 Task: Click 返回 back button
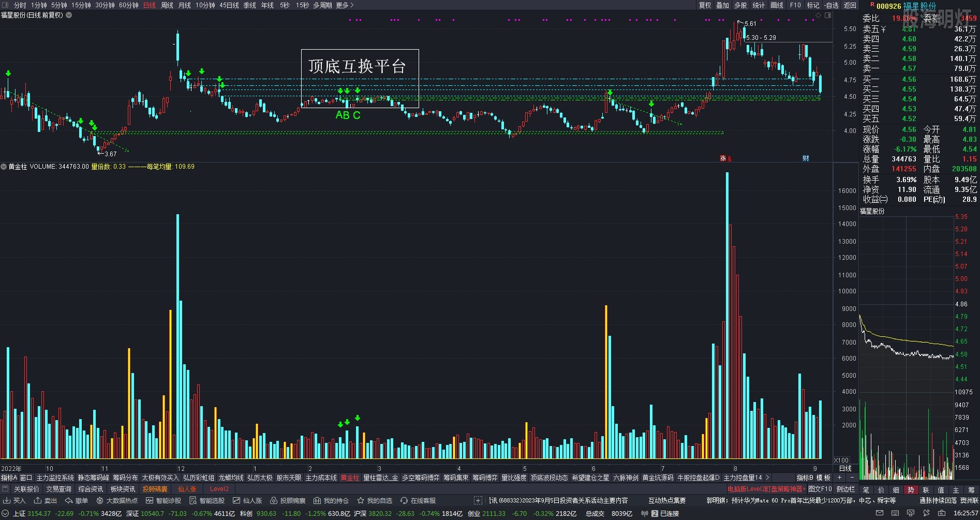click(x=850, y=5)
